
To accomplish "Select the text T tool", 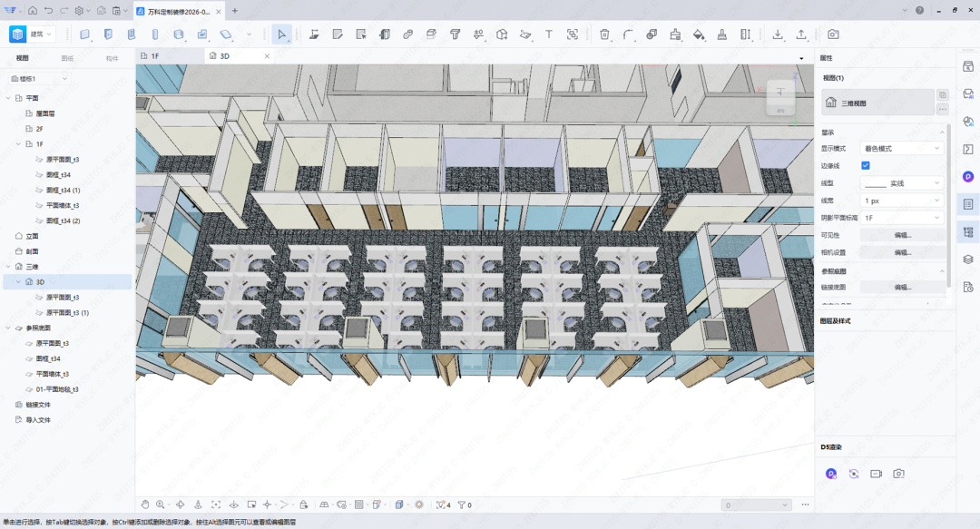I will pyautogui.click(x=549, y=34).
